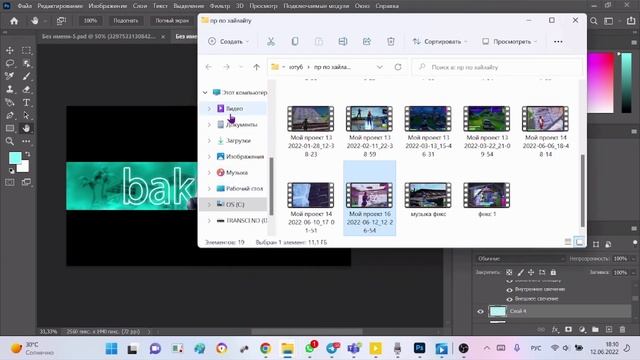Select the Eraser tool

26,89
